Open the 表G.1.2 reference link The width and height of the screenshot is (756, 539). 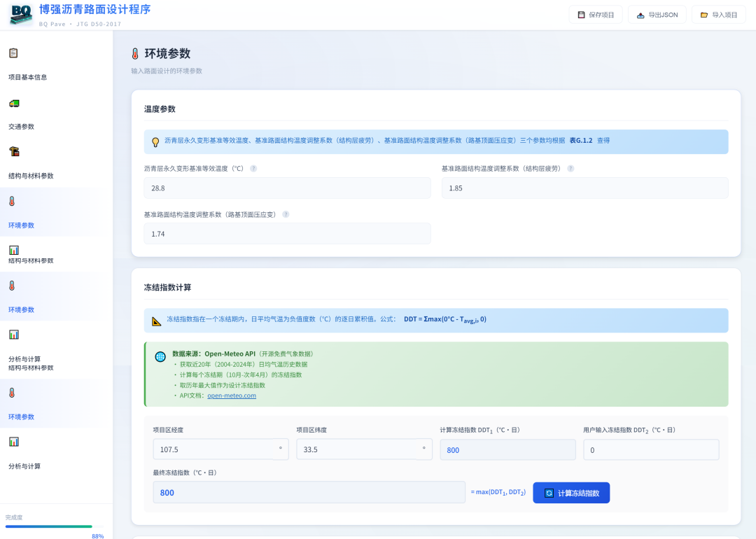click(x=580, y=140)
